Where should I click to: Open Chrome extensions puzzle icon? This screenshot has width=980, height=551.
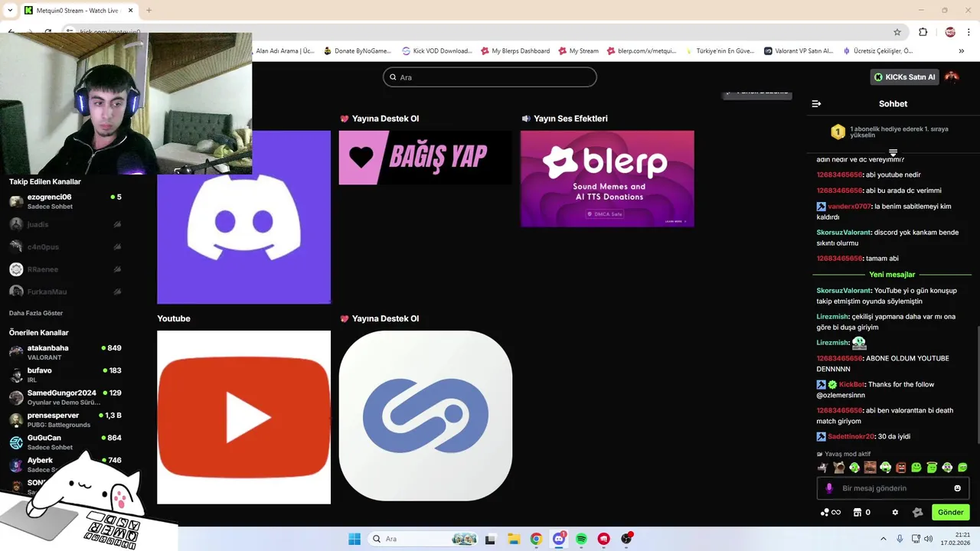coord(923,32)
